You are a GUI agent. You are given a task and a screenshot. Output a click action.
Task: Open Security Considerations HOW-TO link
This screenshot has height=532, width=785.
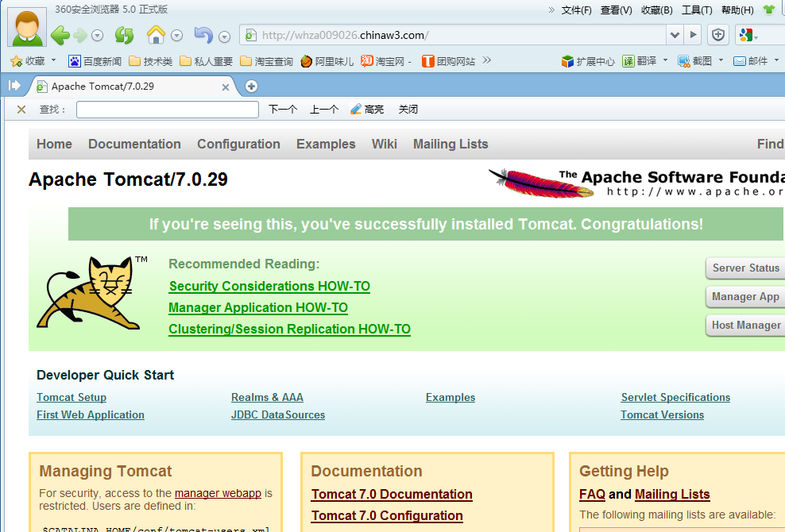[x=269, y=287]
